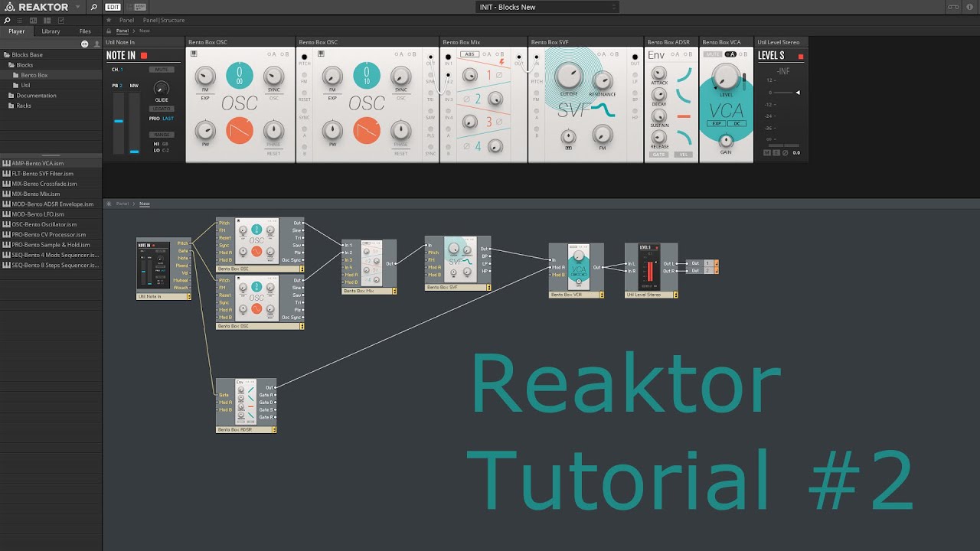Toggle the GATE button on ADSR block
Image resolution: width=980 pixels, height=551 pixels.
658,154
